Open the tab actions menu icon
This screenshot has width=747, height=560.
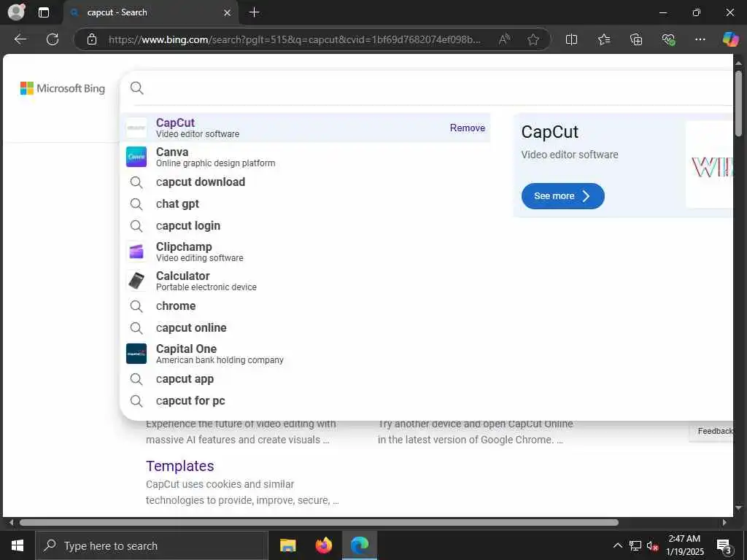click(43, 12)
